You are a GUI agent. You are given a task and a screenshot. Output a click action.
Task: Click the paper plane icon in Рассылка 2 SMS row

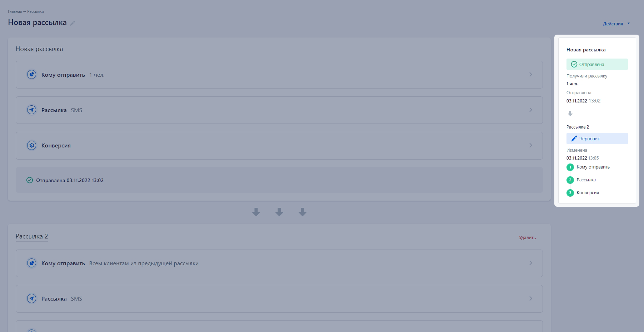[32, 298]
